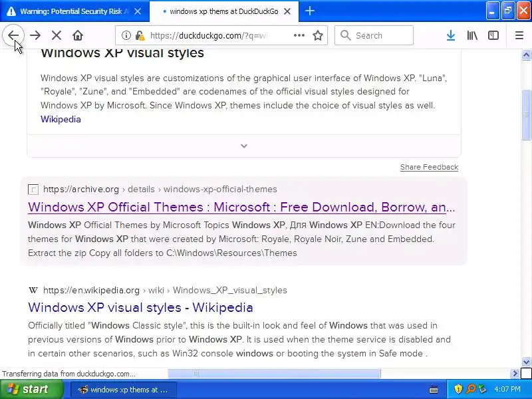This screenshot has width=532, height=399.
Task: Click the keyboard icon on the taskbar
Action: pos(434,390)
